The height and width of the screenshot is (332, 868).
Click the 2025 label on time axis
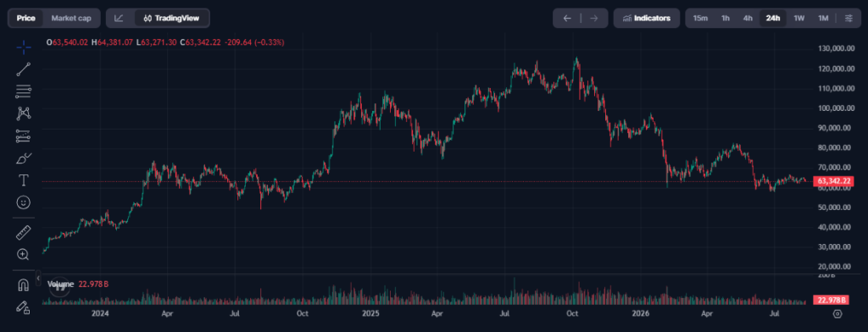370,313
